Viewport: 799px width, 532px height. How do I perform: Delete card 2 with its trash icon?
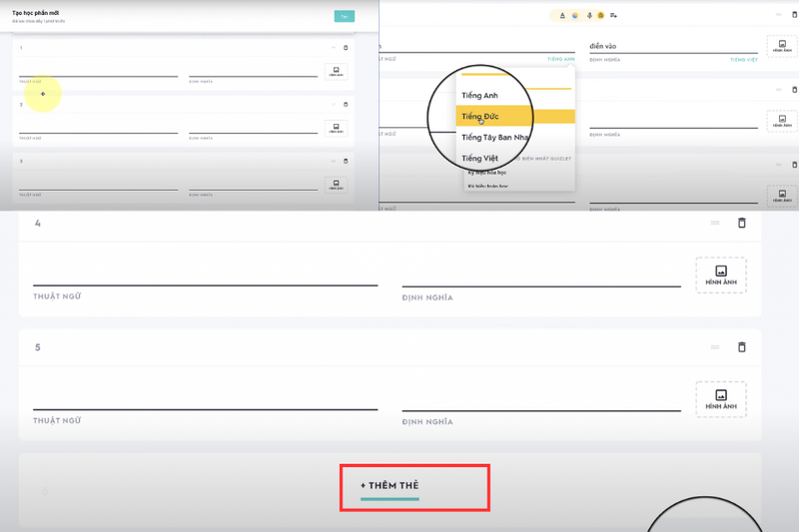(346, 105)
